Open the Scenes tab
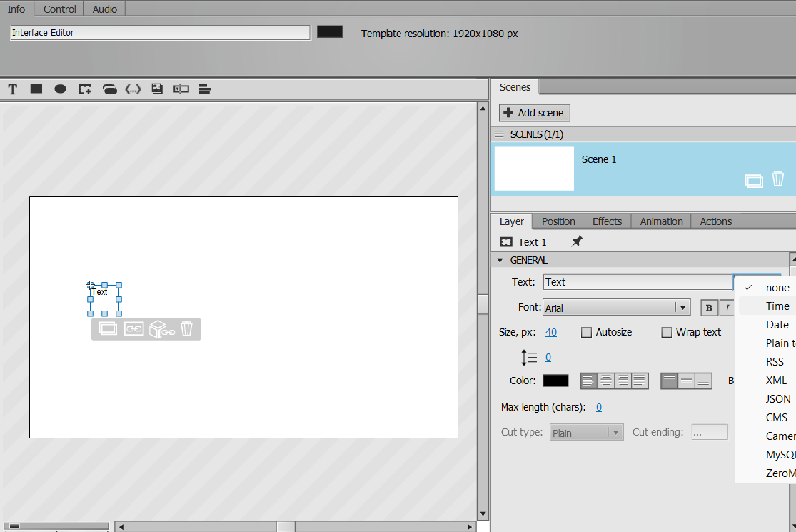 tap(515, 87)
